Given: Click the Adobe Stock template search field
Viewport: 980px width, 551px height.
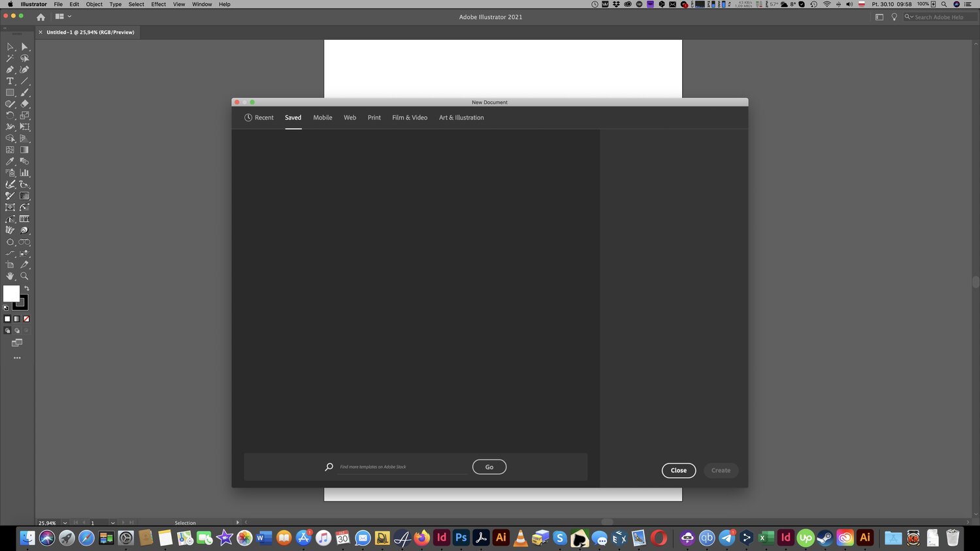Looking at the screenshot, I should (402, 467).
